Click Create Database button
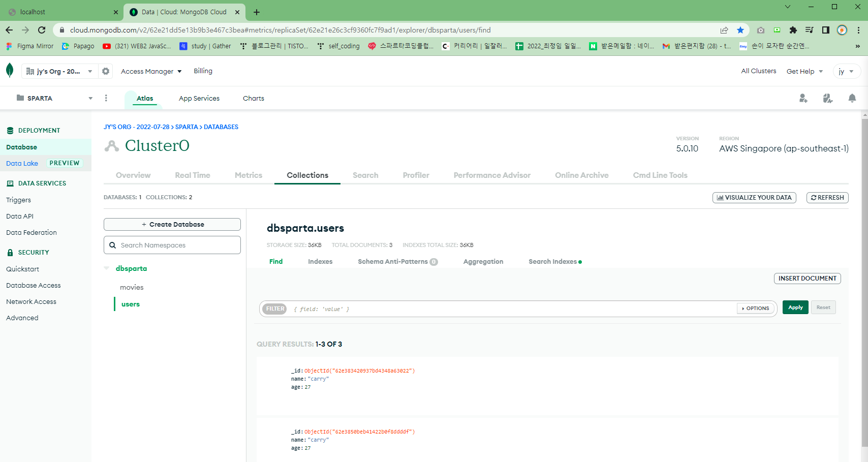Viewport: 868px width, 462px height. tap(172, 225)
